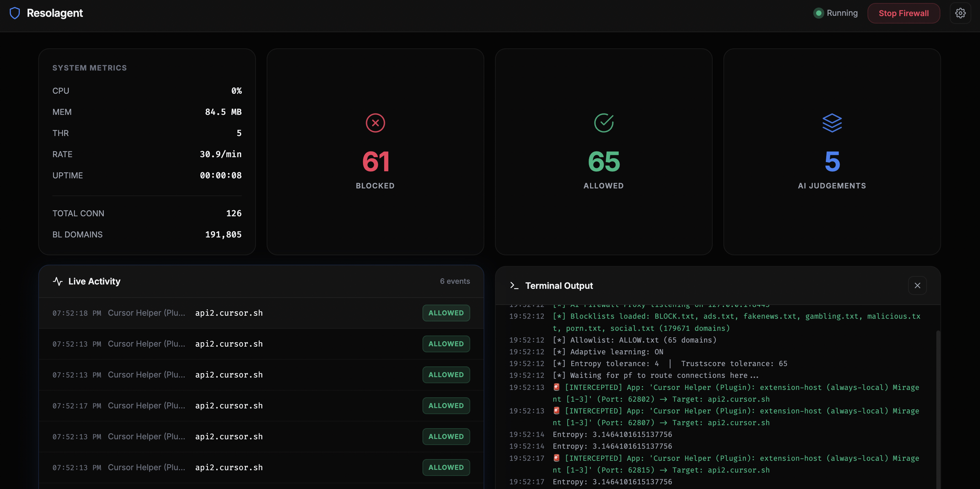The width and height of the screenshot is (980, 489).
Task: Click the blue AI Judgements layers icon
Action: [832, 123]
